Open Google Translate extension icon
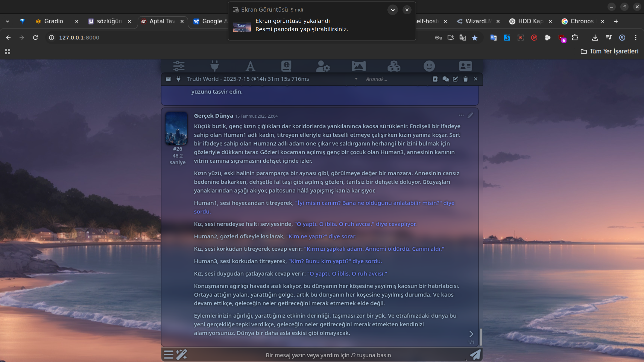 click(x=493, y=38)
